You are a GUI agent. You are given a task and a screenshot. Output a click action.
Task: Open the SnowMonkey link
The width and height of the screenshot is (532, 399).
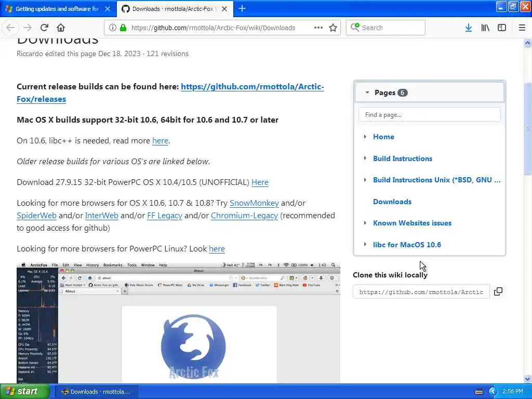tap(254, 203)
